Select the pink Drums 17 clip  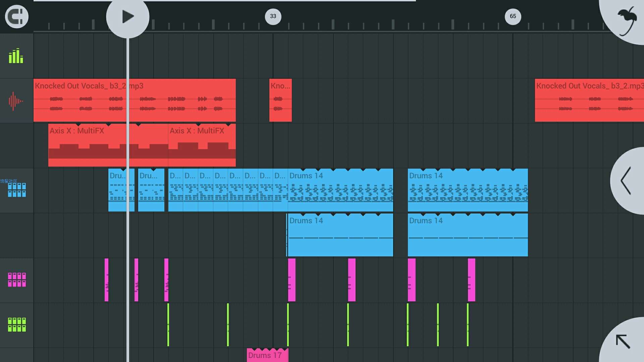(x=267, y=355)
